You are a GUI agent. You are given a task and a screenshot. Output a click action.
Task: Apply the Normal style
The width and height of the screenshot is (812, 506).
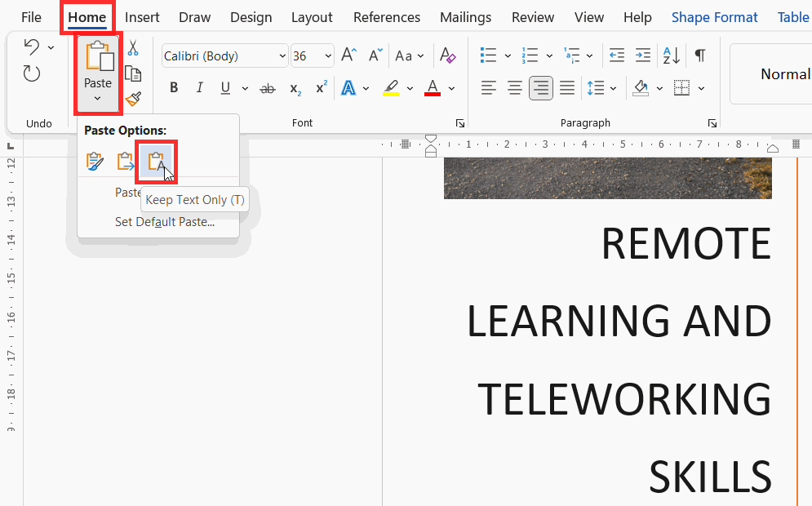[x=784, y=74]
